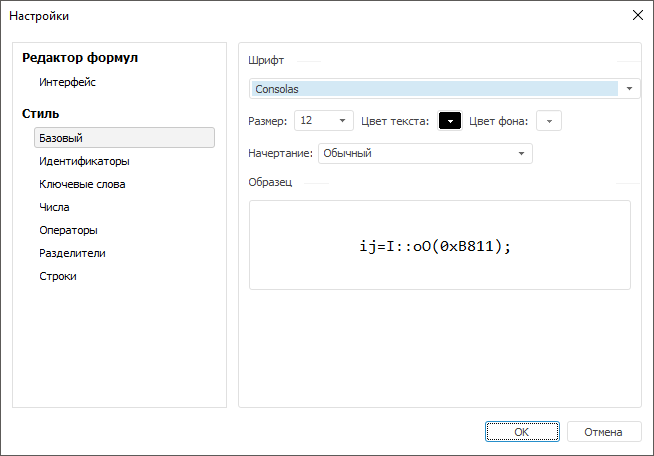Open the background color picker
The height and width of the screenshot is (456, 654).
click(549, 121)
